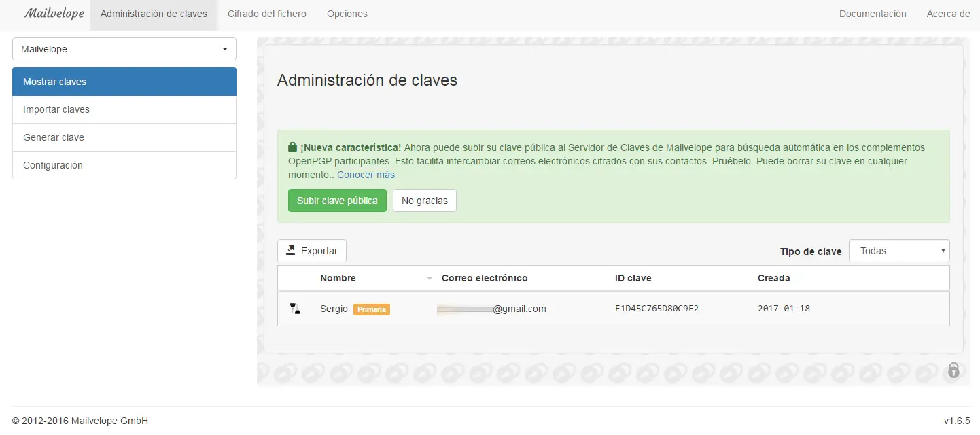Select Importar claves in the sidebar
This screenshot has width=980, height=435.
click(x=124, y=109)
